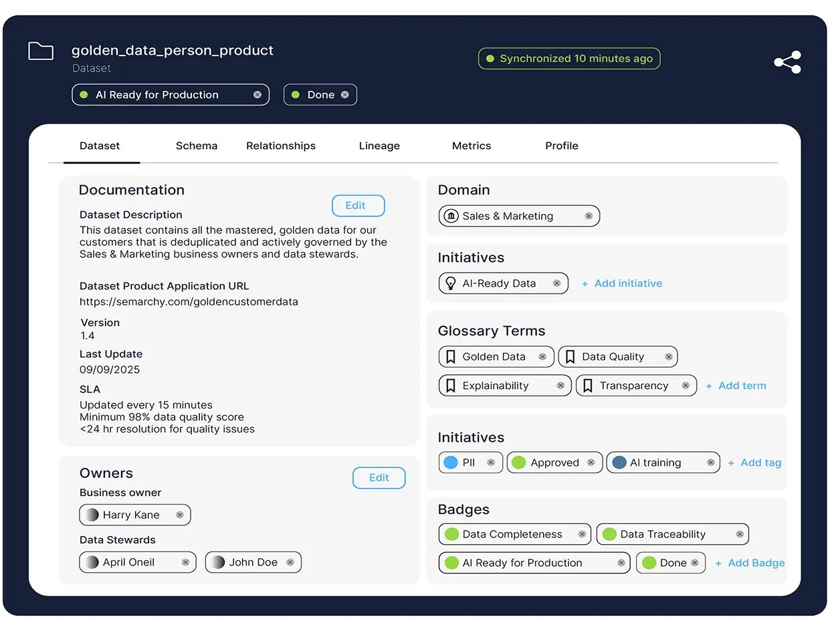Image resolution: width=840 pixels, height=631 pixels.
Task: Select the Profile tab
Action: click(x=562, y=146)
